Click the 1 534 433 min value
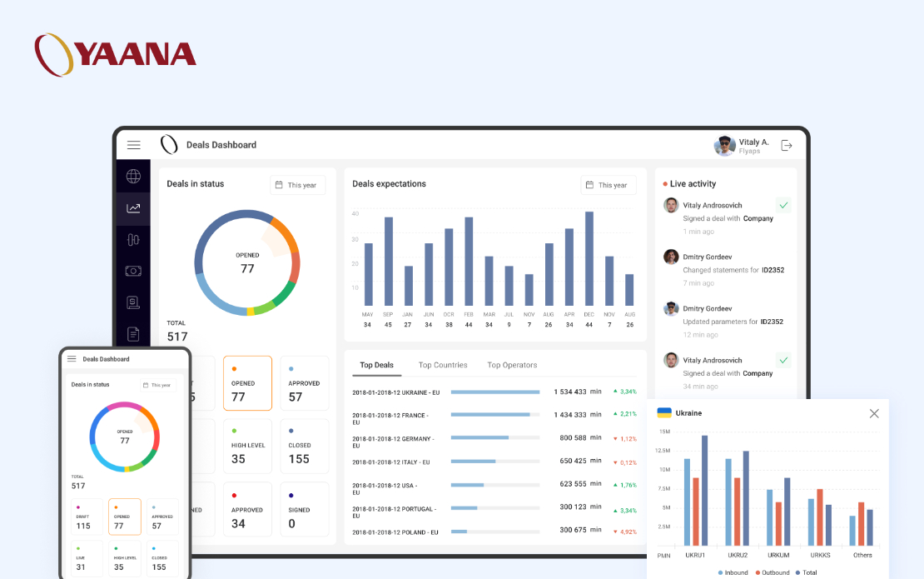The height and width of the screenshot is (579, 924). [578, 392]
